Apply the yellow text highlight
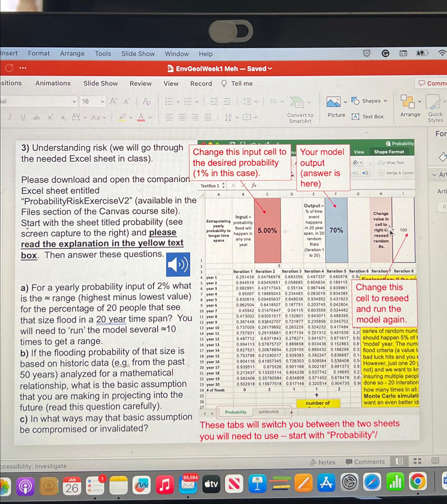This screenshot has height=504, width=447. (123, 117)
